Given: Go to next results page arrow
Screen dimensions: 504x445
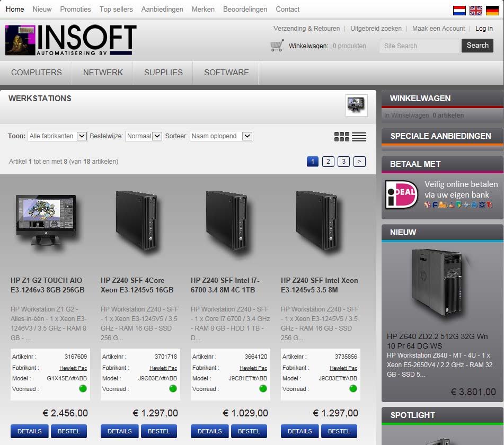Looking at the screenshot, I should 359,161.
